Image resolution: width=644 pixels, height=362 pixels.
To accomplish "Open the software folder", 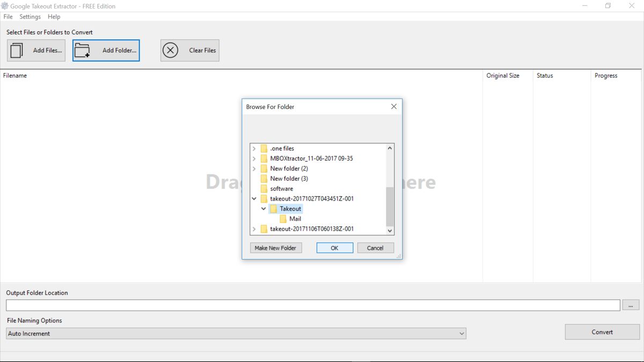I will click(x=282, y=188).
